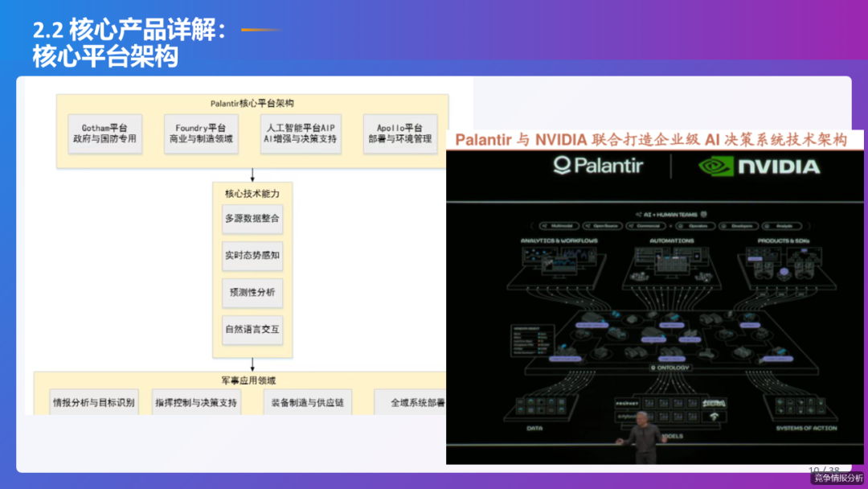This screenshot has width=868, height=489.
Task: Select the Gotham平台 box
Action: (104, 134)
